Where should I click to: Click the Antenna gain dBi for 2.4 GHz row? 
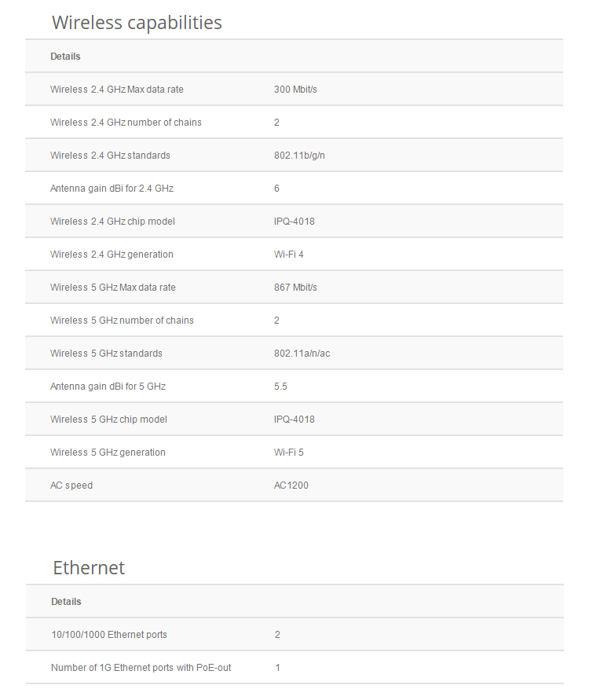click(x=294, y=189)
